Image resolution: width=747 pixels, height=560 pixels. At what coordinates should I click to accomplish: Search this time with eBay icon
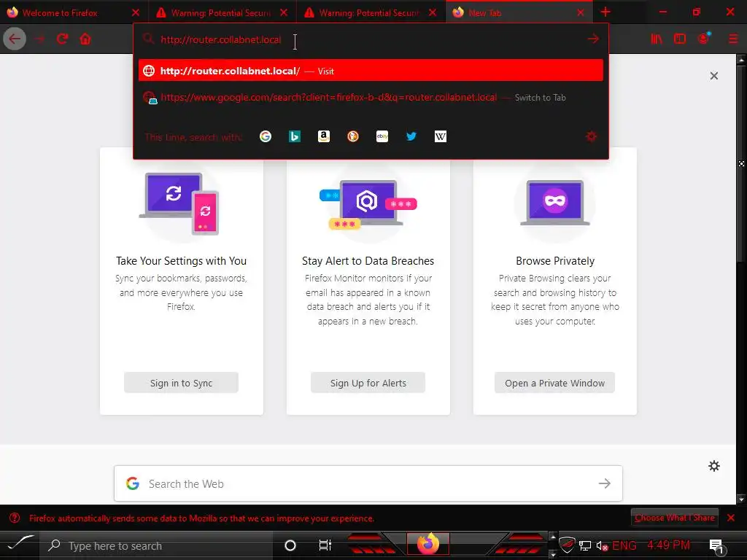pos(382,136)
